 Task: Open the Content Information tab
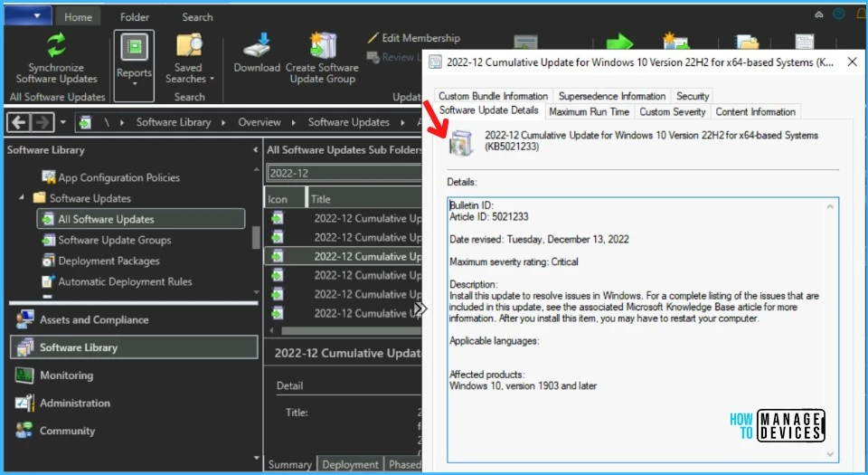pyautogui.click(x=755, y=112)
